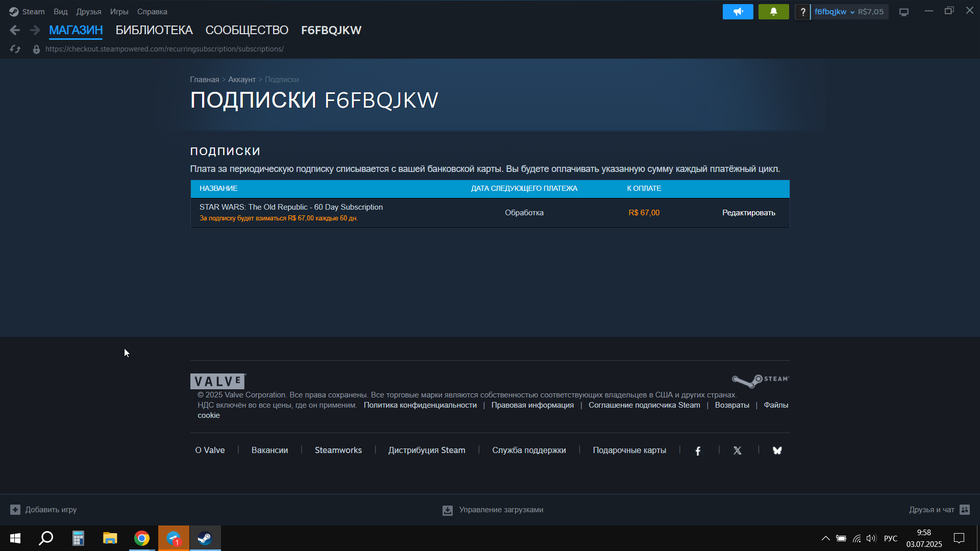Switch to the МАГАЗИН tab

76,31
